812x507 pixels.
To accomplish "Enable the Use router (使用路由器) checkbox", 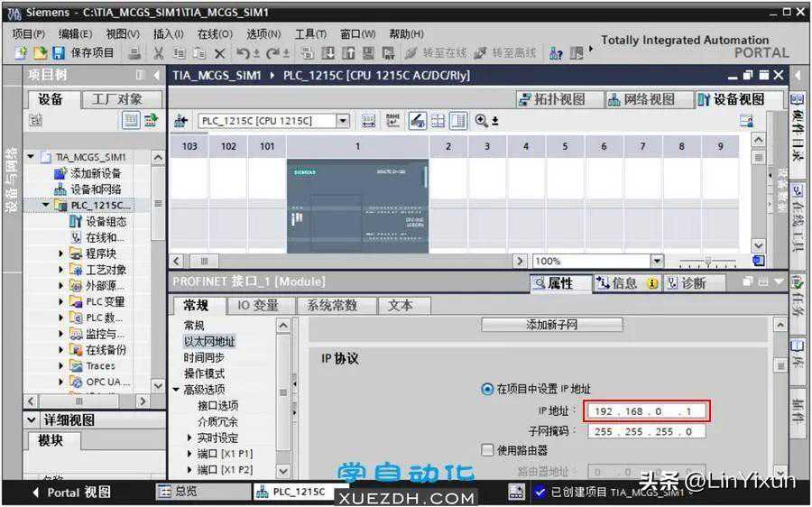I will 488,450.
